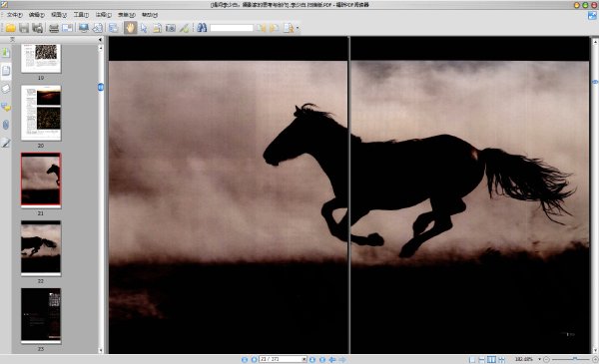This screenshot has width=599, height=364.
Task: Click the rotate page icon in toolbar
Action: click(x=98, y=28)
